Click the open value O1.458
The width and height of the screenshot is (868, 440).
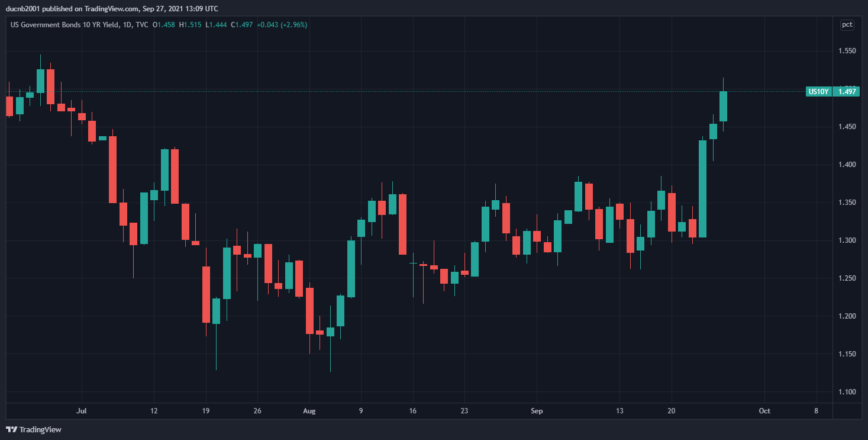[164, 25]
